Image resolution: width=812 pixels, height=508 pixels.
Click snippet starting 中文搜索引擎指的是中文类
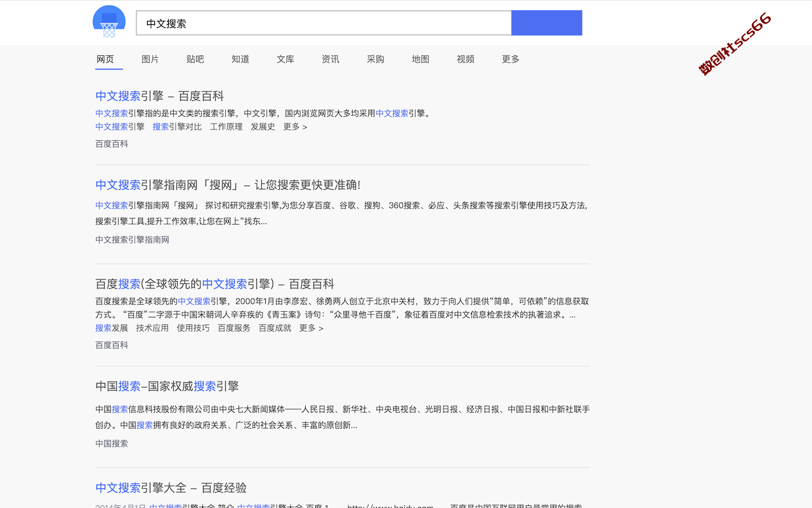[265, 114]
